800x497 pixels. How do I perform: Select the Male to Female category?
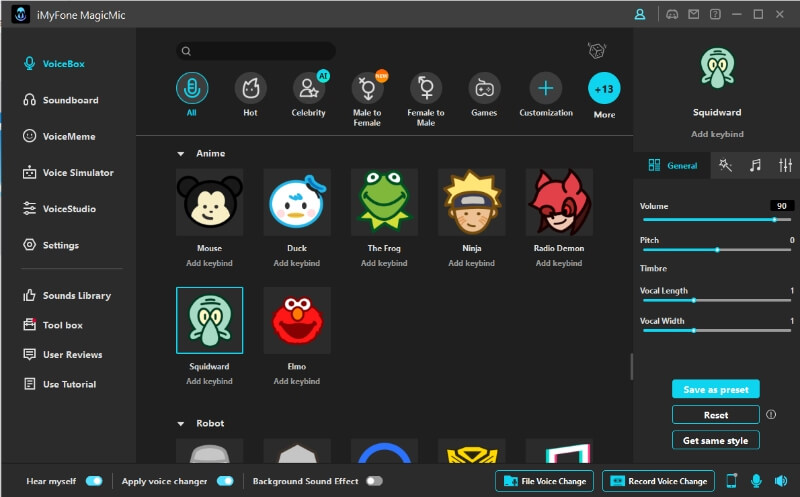tap(367, 88)
